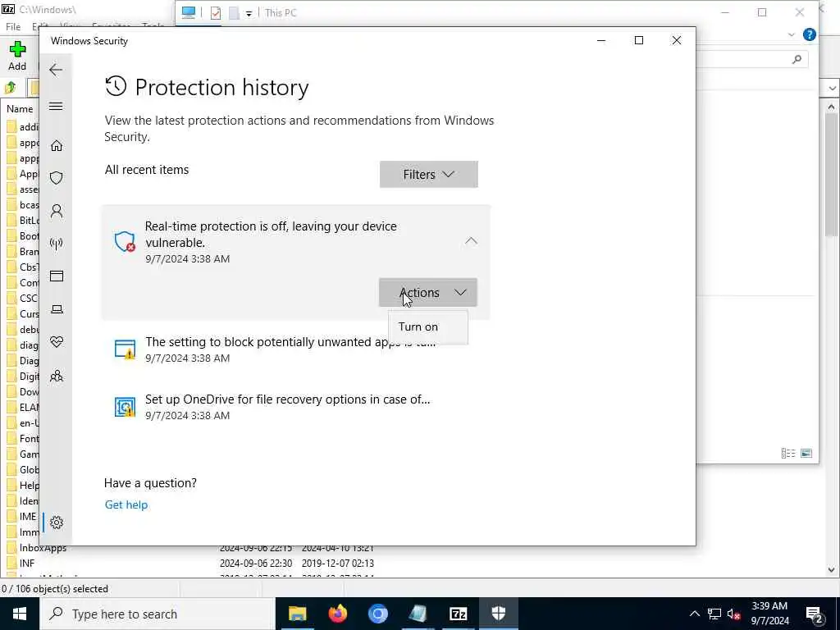Screen dimensions: 840x630
Task: Click the Windows Security taskbar icon
Action: pos(498,614)
